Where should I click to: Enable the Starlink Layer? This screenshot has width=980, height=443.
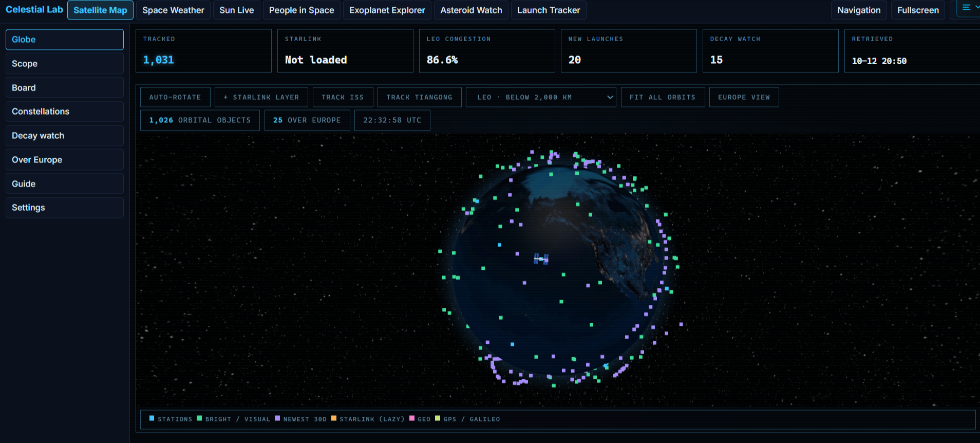coord(261,97)
